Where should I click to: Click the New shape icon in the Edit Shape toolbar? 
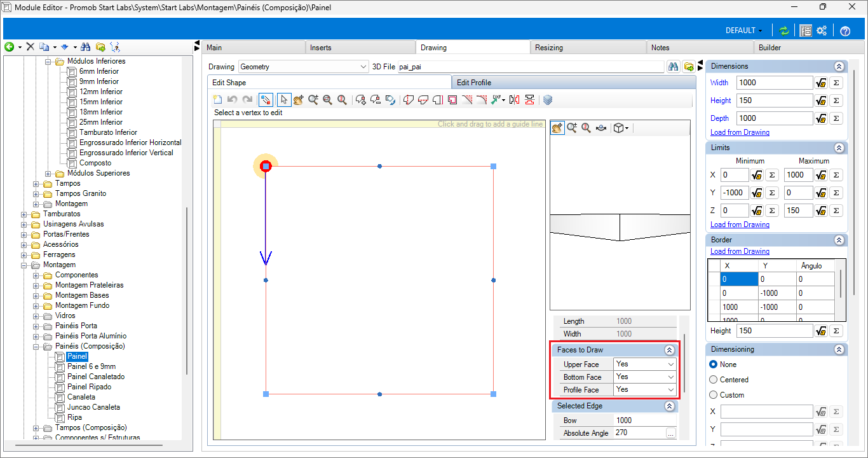(218, 99)
